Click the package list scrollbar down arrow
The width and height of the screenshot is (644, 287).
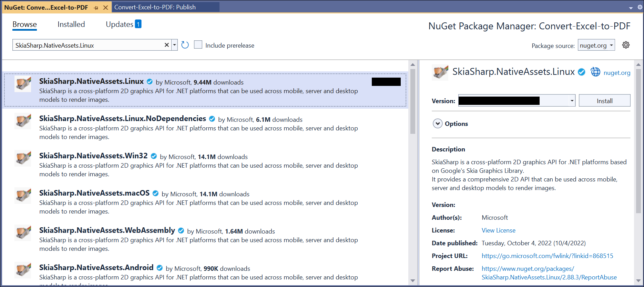pos(413,281)
